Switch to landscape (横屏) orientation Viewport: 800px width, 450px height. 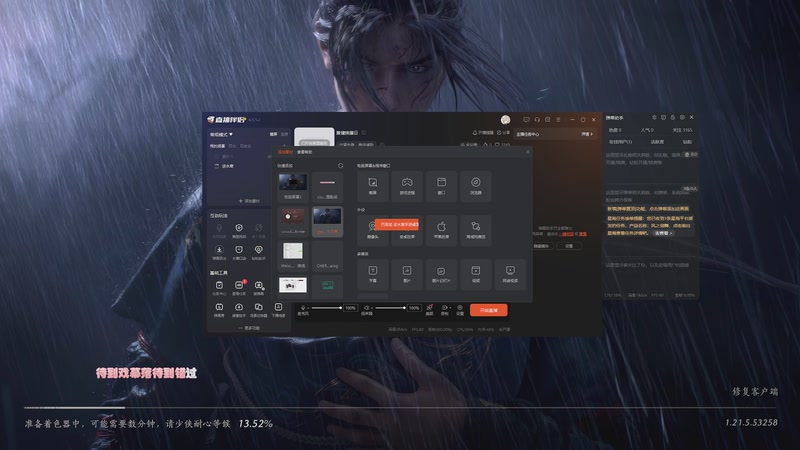click(x=273, y=134)
